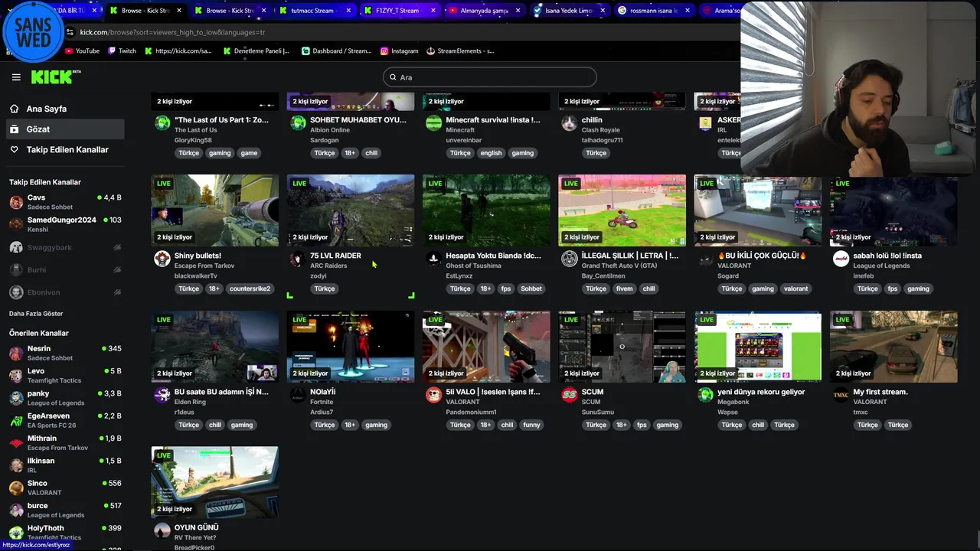Open the YouTube bookmark
The width and height of the screenshot is (980, 551).
click(82, 51)
